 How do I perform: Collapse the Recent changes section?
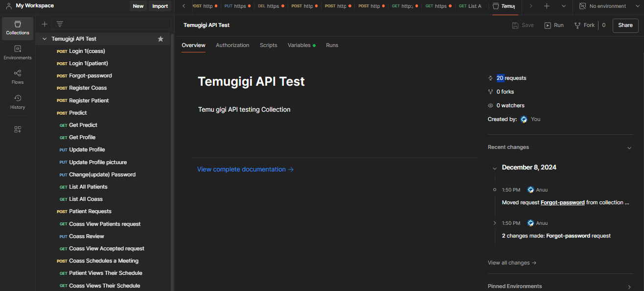(x=629, y=147)
